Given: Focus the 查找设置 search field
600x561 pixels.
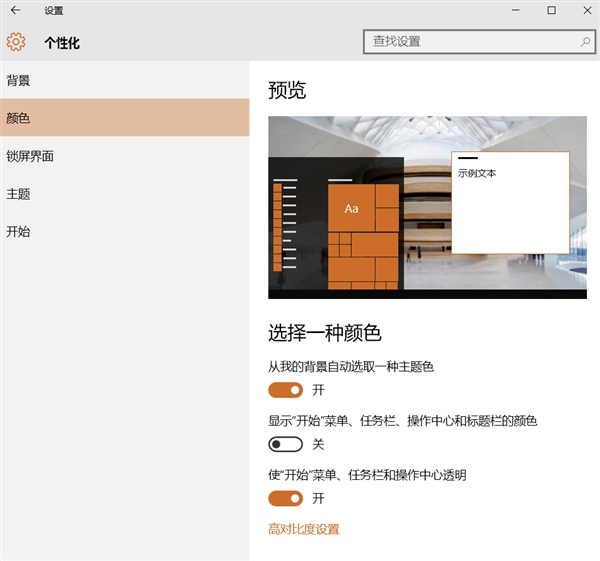Looking at the screenshot, I should [479, 42].
